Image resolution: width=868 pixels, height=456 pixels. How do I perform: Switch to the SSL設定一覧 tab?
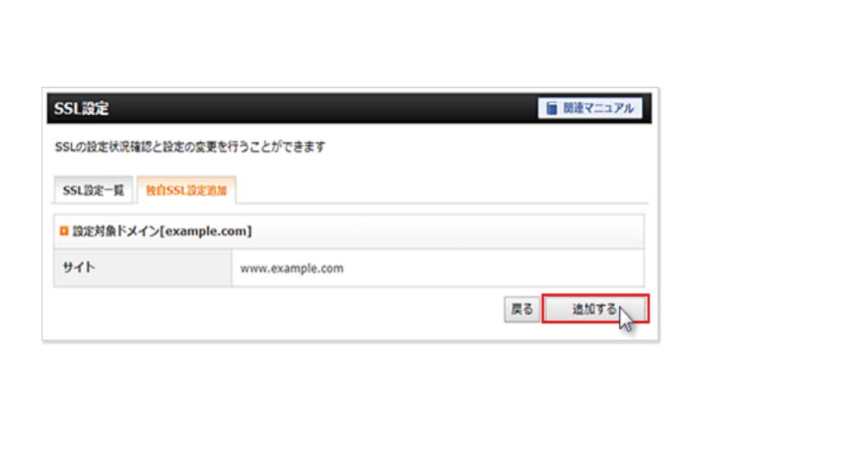(x=93, y=190)
